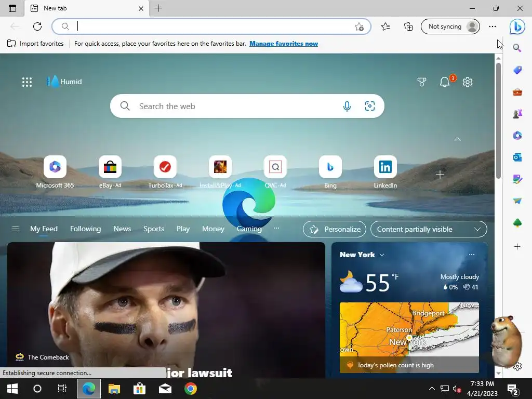Image resolution: width=532 pixels, height=399 pixels.
Task: Open the Favorites list icon
Action: (x=385, y=26)
